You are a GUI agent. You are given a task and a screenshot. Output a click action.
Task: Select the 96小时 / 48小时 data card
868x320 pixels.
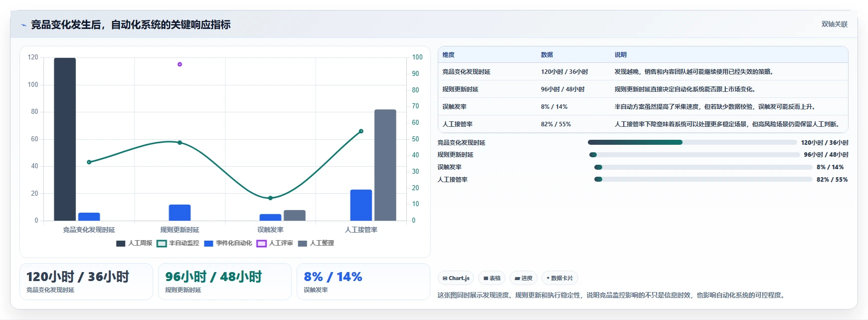click(225, 282)
